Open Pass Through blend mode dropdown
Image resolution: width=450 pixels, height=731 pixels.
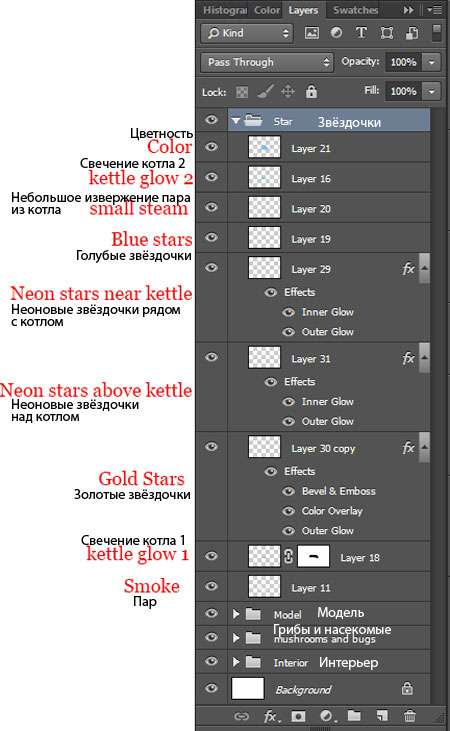pos(267,62)
